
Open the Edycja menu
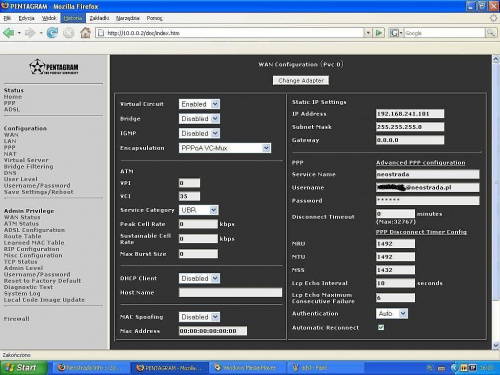point(26,18)
